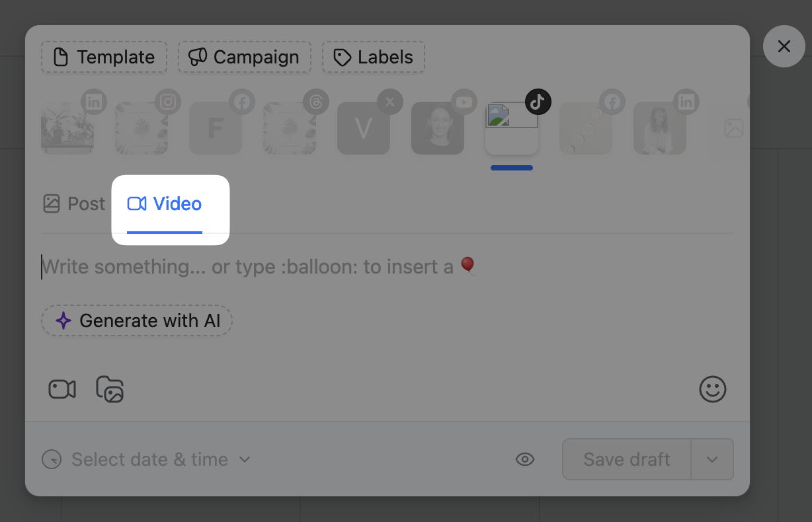Switch to the Video tab
The width and height of the screenshot is (812, 522).
pyautogui.click(x=165, y=204)
